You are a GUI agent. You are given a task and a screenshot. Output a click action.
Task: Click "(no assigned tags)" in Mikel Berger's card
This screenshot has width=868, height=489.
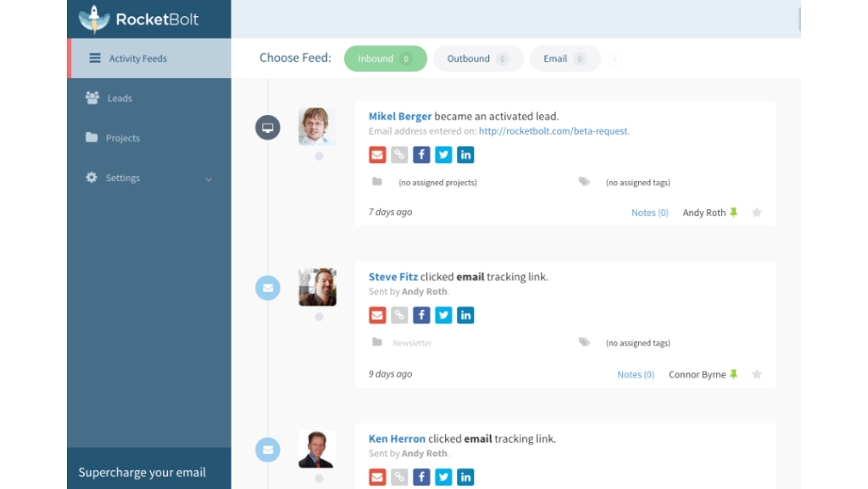[x=638, y=182]
